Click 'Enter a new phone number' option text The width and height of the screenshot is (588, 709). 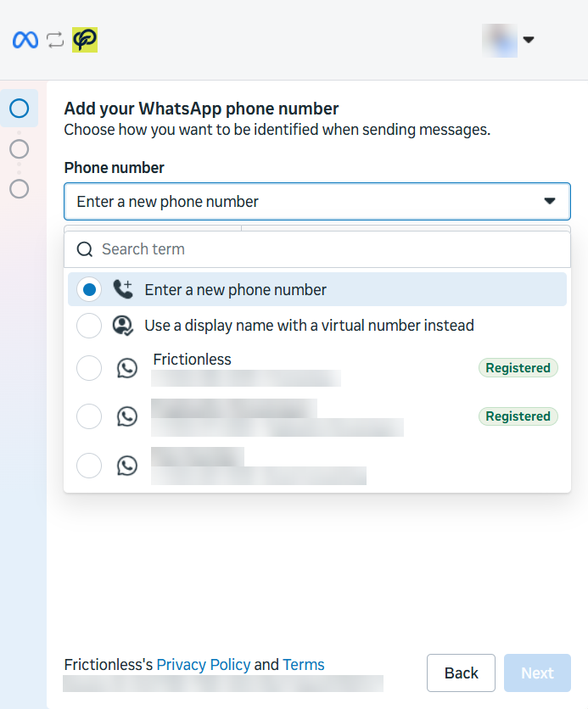[235, 289]
